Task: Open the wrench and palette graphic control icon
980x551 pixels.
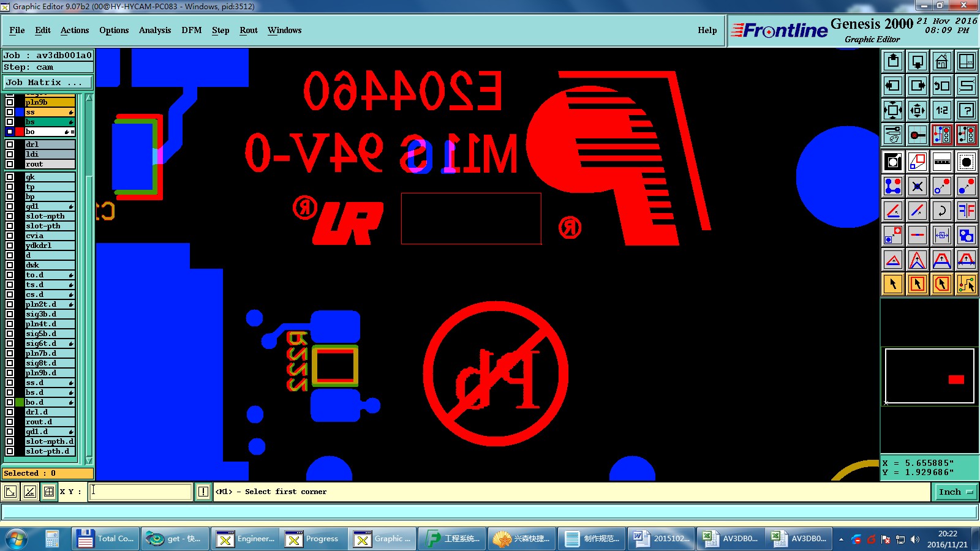Action: pos(893,135)
